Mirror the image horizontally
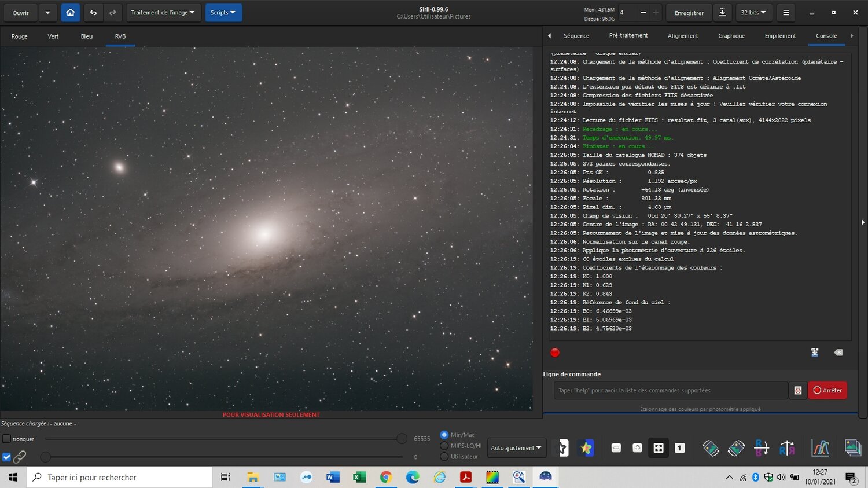The height and width of the screenshot is (488, 868). coord(787,448)
